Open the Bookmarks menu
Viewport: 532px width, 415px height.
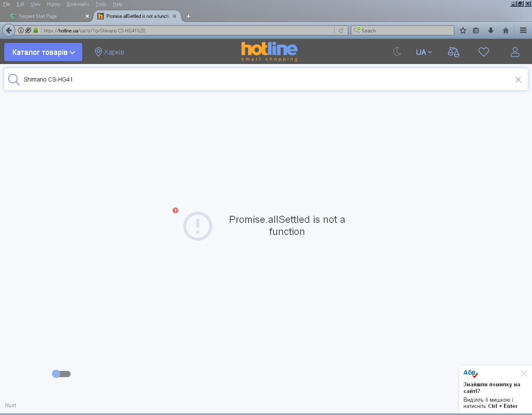point(78,4)
